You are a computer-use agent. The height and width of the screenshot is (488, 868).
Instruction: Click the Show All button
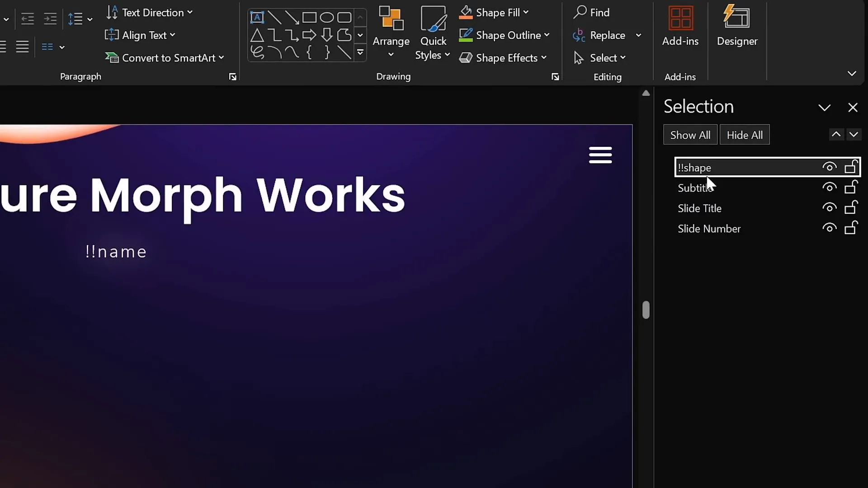coord(690,135)
